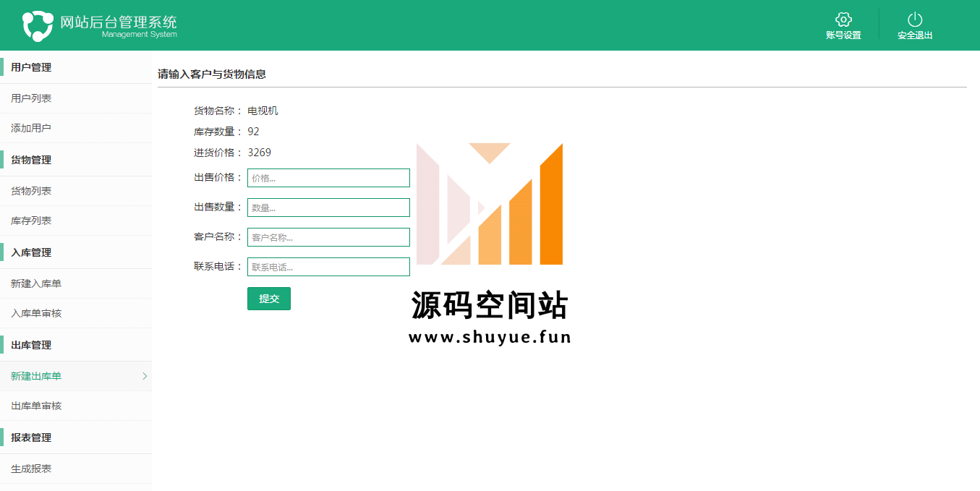Focus the 联系电话 phone input field
The image size is (980, 491).
328,267
